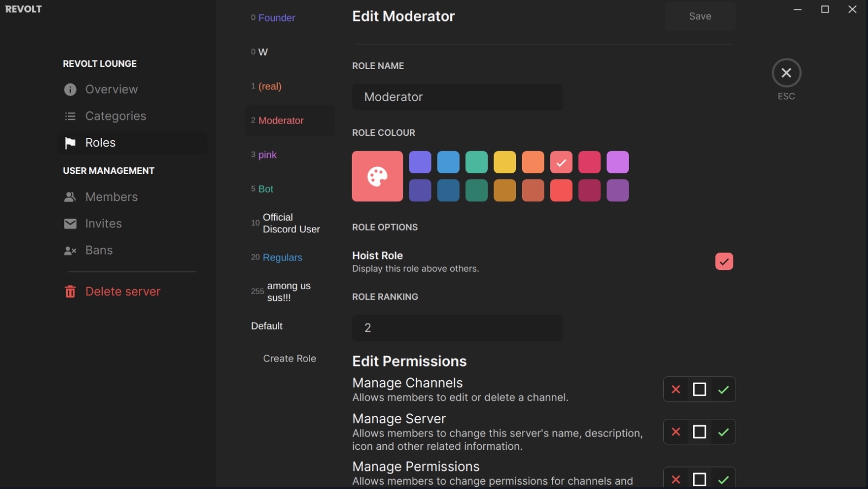Viewport: 868px width, 489px height.
Task: Pick the light orange colour swatch
Action: (x=533, y=162)
